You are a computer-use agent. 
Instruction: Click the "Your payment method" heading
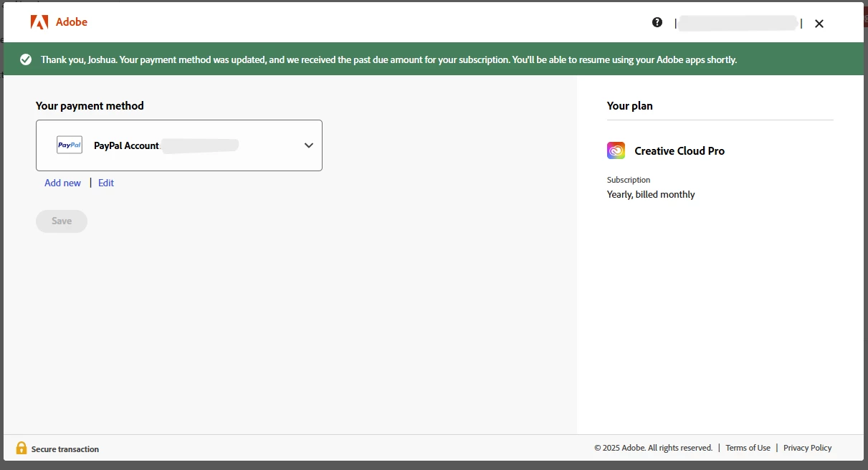pyautogui.click(x=90, y=105)
